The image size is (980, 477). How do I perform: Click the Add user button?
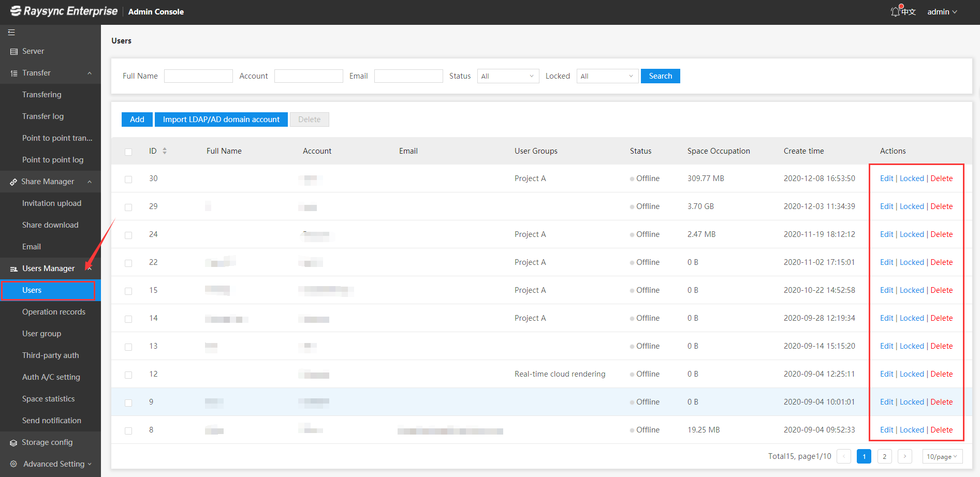coord(137,120)
